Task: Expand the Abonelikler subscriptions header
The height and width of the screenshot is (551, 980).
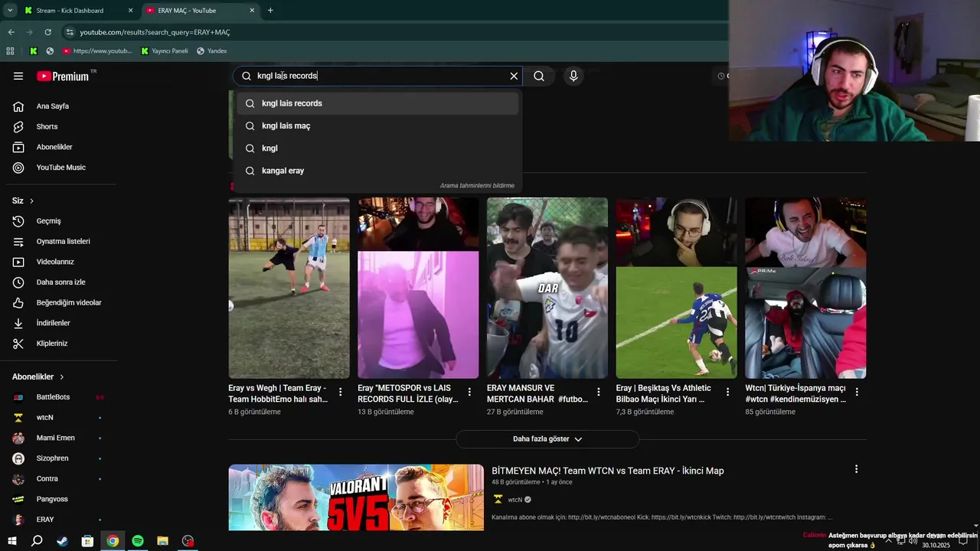Action: (x=38, y=377)
